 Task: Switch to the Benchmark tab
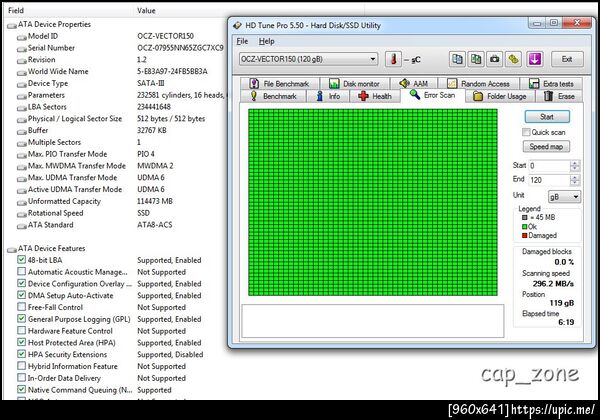coord(273,96)
